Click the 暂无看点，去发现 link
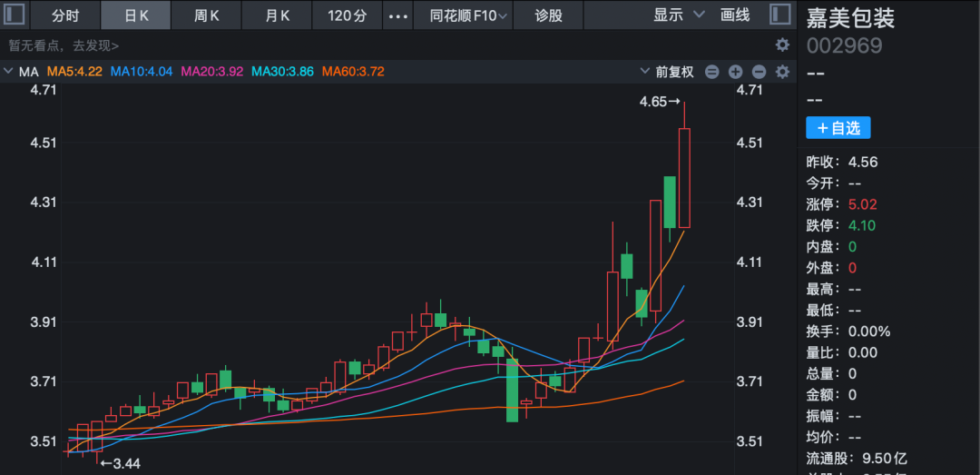Screen dimensions: 980x475 [64, 45]
